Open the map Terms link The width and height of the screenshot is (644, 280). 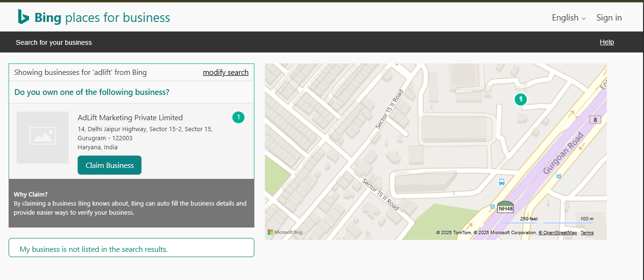point(587,233)
